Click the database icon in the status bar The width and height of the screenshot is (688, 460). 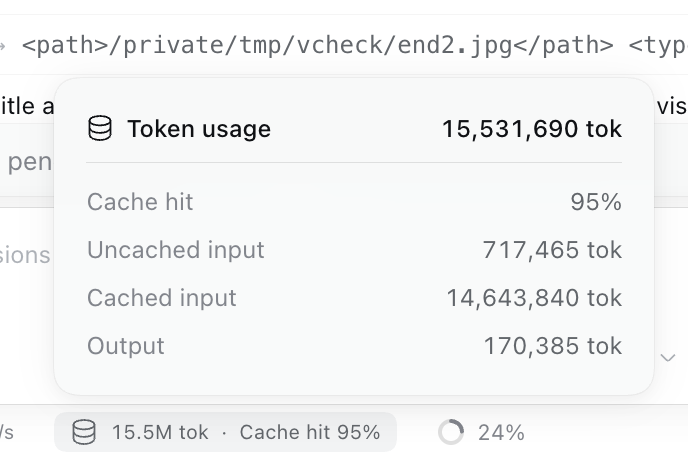point(84,432)
